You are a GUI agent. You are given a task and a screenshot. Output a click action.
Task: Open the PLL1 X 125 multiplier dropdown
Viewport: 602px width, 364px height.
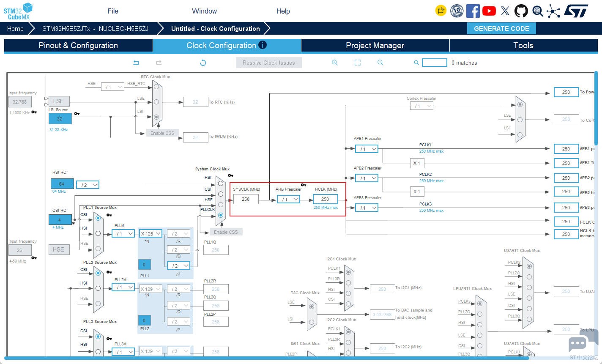point(151,233)
